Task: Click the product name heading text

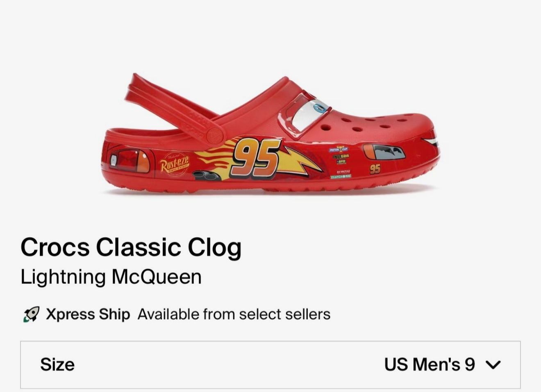Action: point(131,247)
